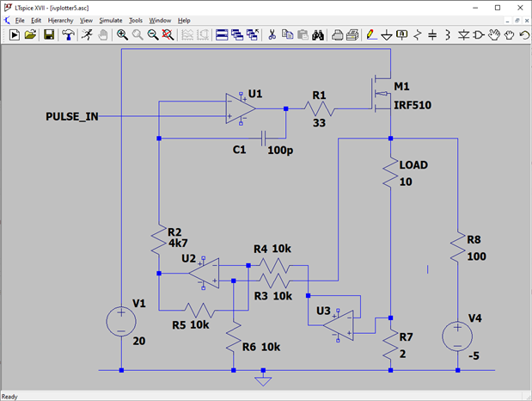The width and height of the screenshot is (532, 401).
Task: Select the Cut scissors tool
Action: coord(272,35)
